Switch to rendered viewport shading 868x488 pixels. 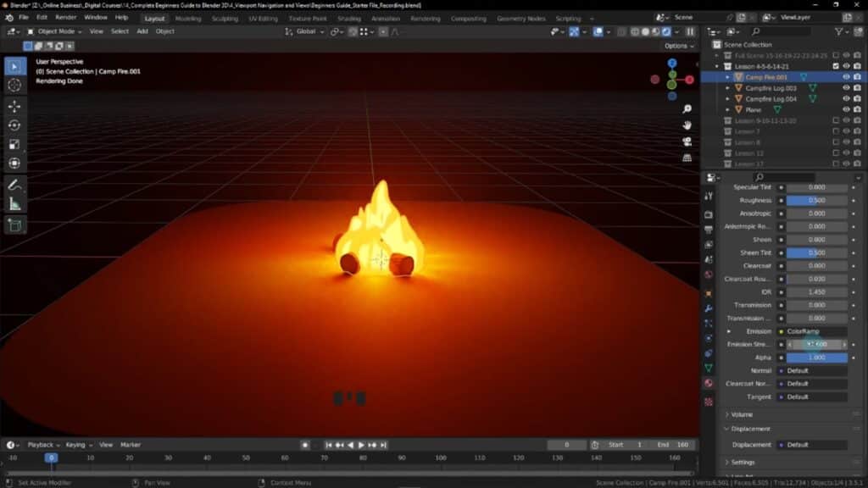coord(666,32)
